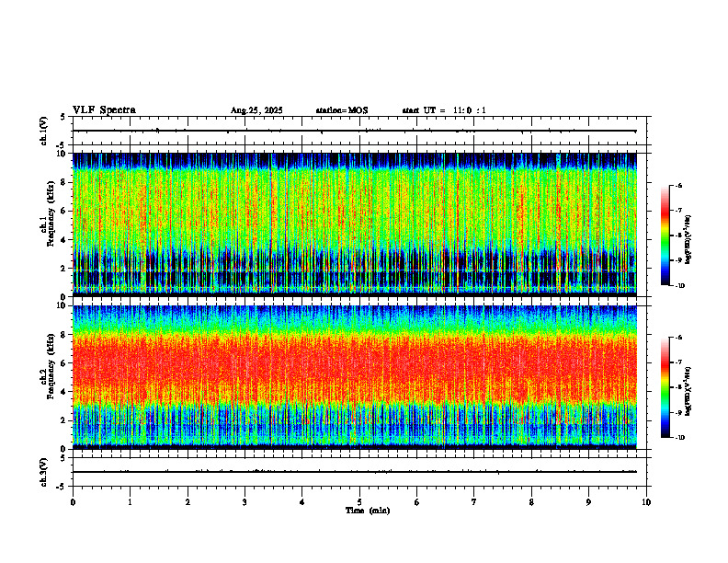
Task: Click the "-6" label on ch.1 color scale
Action: click(x=678, y=186)
